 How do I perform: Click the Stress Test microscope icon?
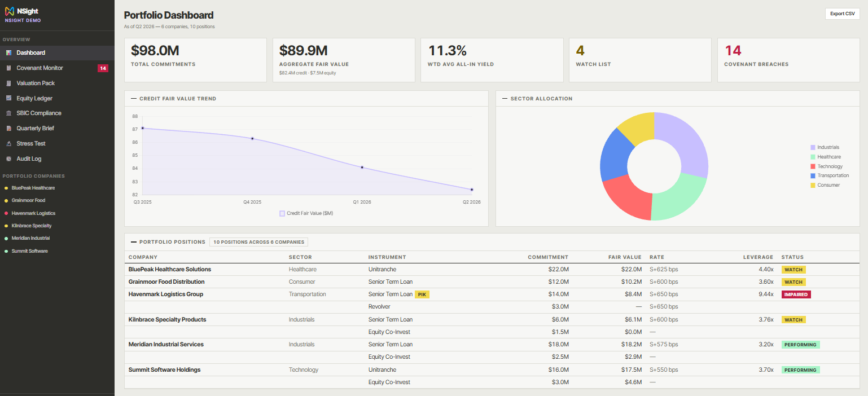click(x=8, y=144)
